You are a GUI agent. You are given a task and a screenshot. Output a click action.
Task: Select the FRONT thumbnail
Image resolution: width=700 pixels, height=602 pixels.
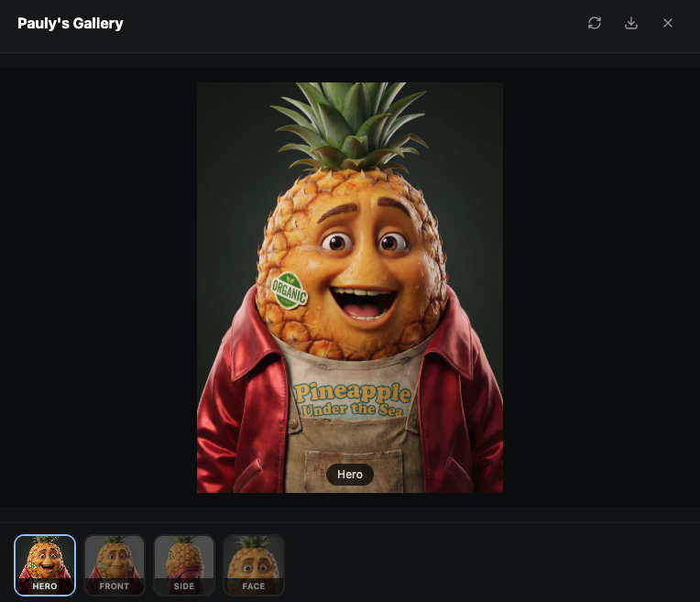point(115,565)
